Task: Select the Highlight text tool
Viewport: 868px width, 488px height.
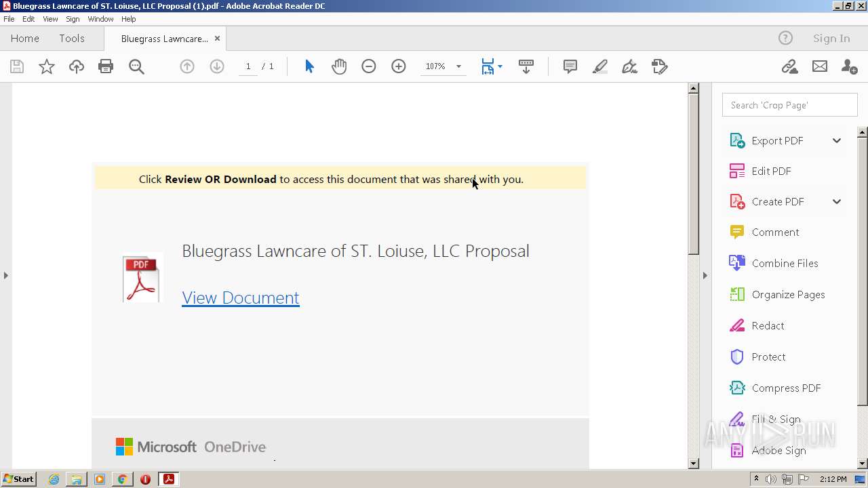Action: [600, 66]
